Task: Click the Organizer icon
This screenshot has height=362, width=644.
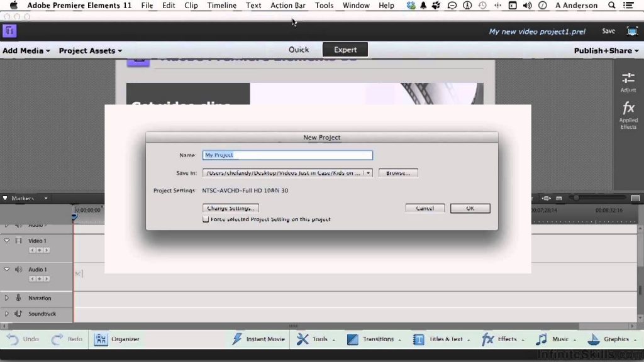Action: [102, 339]
